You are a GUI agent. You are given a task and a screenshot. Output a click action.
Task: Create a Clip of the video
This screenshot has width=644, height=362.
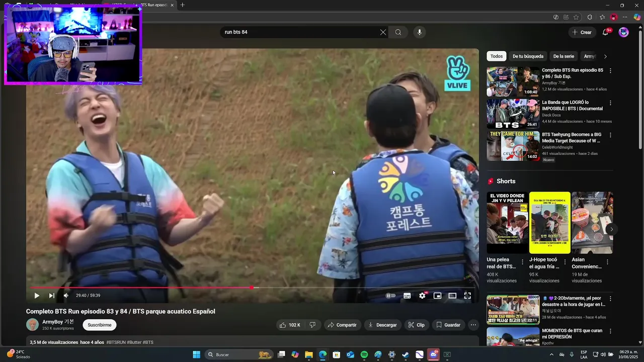pos(417,325)
